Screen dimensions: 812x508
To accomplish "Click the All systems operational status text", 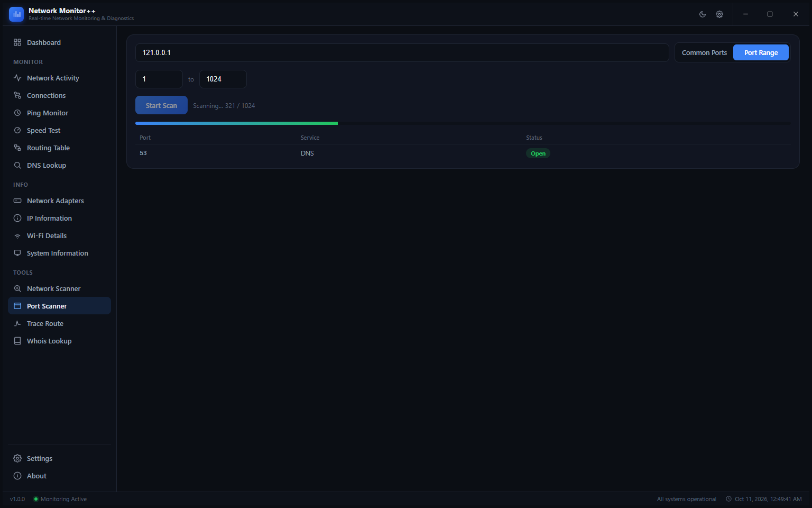I will click(x=686, y=499).
